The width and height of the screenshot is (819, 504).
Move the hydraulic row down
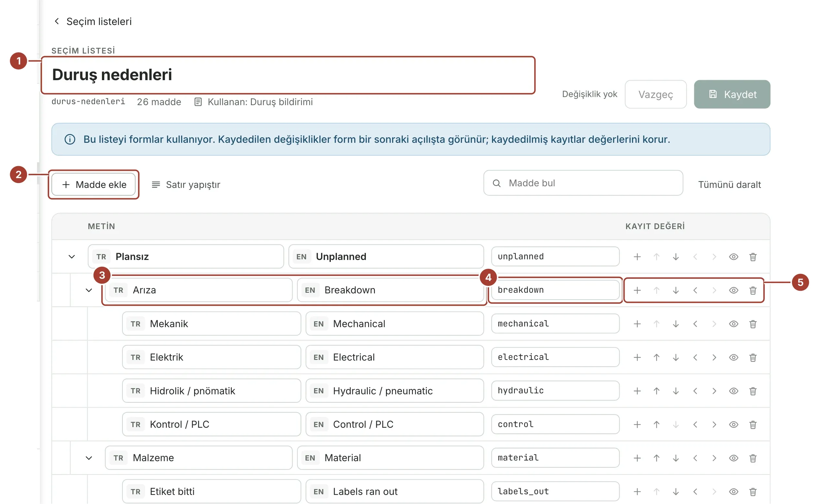[676, 391]
